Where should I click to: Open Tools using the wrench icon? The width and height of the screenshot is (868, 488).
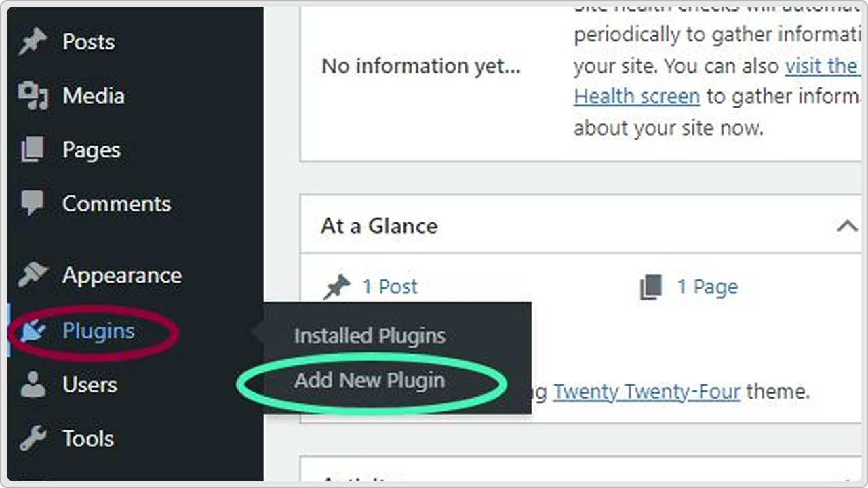[x=31, y=438]
